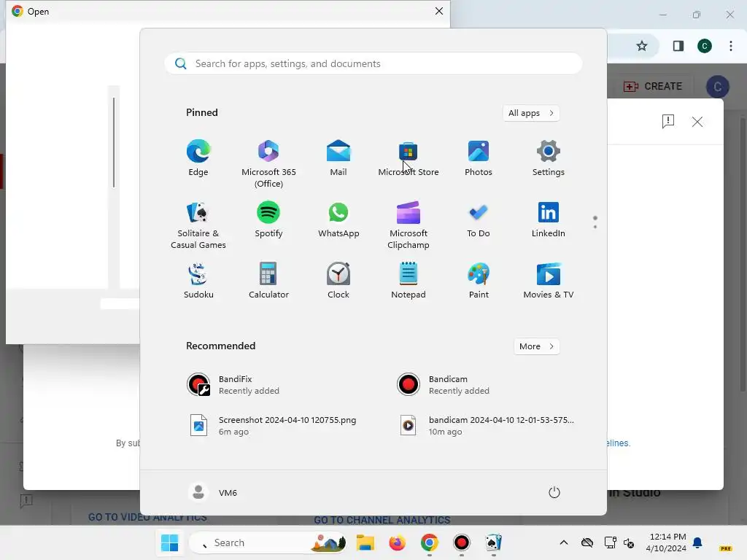
Task: Open YouTube Studio account avatar
Action: click(718, 87)
